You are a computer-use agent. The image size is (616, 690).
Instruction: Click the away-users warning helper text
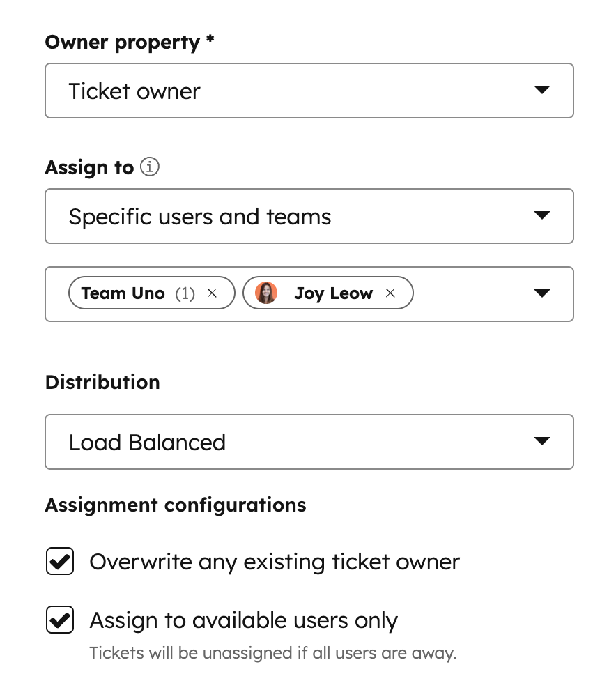pos(272,653)
